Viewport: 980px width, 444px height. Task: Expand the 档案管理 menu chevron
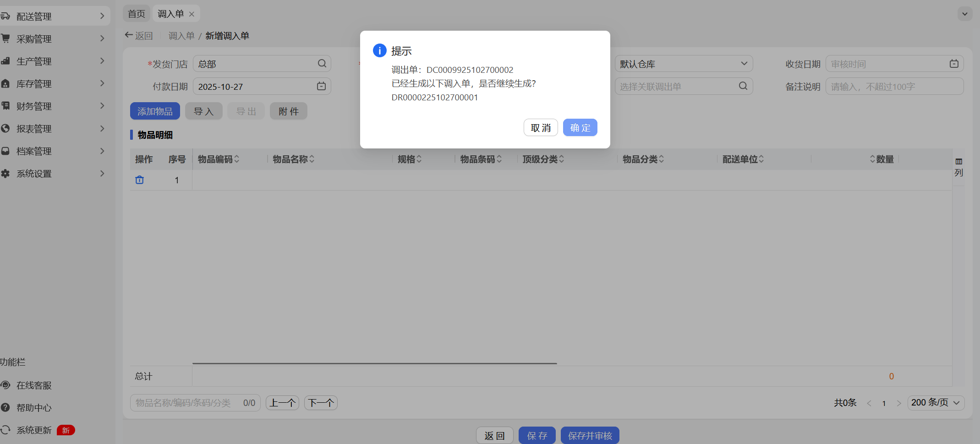[x=102, y=151]
